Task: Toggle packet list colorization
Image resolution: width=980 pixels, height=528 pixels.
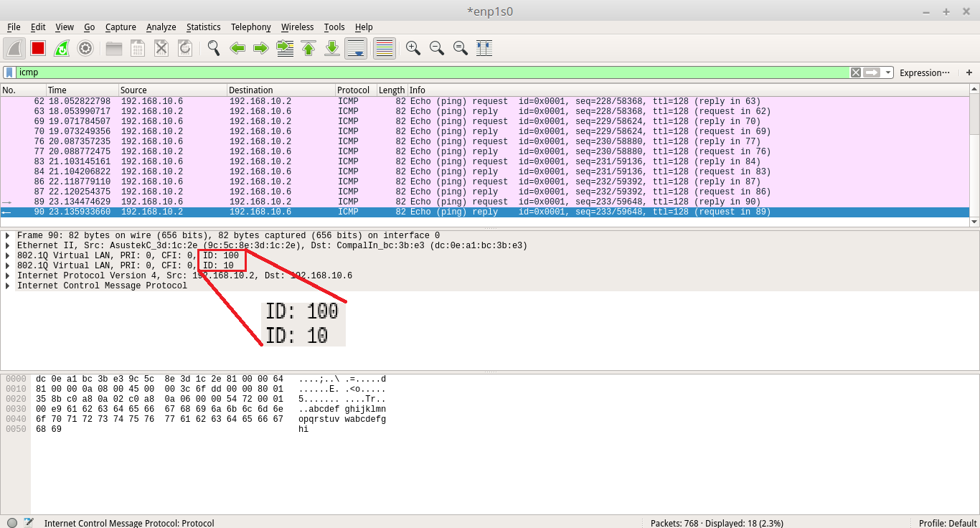Action: click(x=385, y=48)
